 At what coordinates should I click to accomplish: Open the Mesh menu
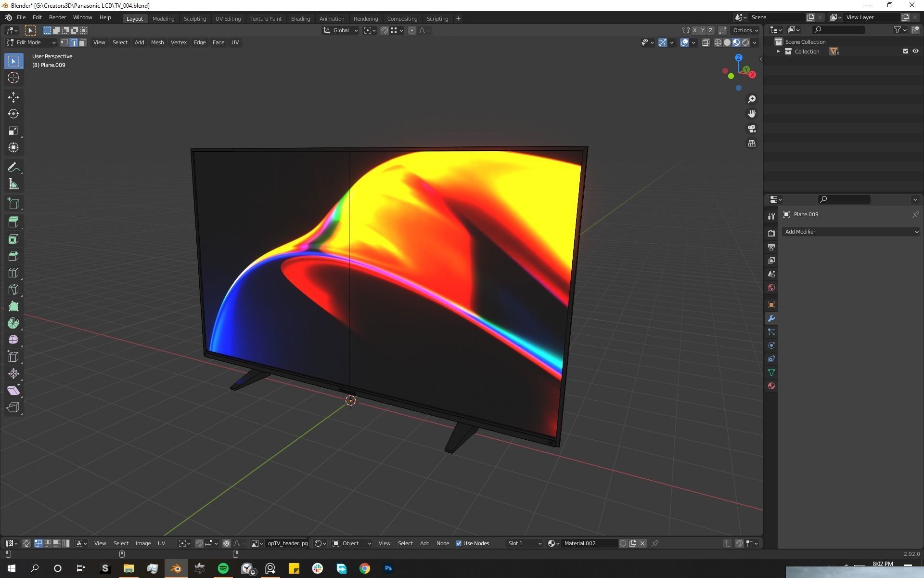(x=157, y=42)
